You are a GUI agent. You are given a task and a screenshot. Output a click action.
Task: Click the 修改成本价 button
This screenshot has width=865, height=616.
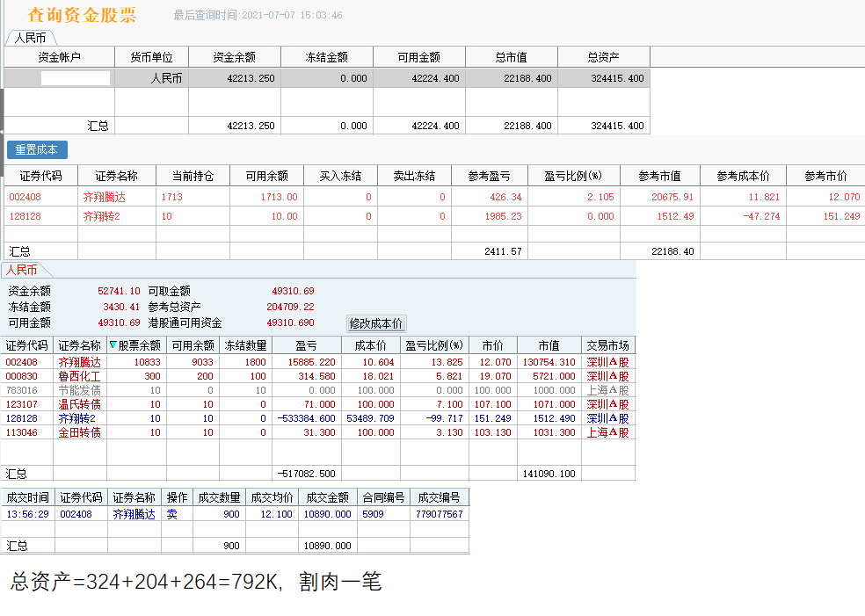[x=376, y=323]
